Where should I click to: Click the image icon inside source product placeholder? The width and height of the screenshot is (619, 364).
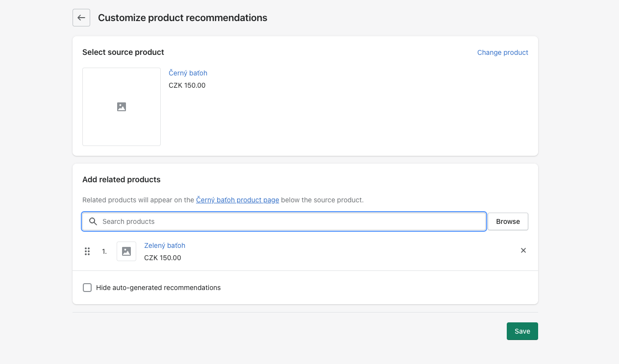pyautogui.click(x=122, y=107)
